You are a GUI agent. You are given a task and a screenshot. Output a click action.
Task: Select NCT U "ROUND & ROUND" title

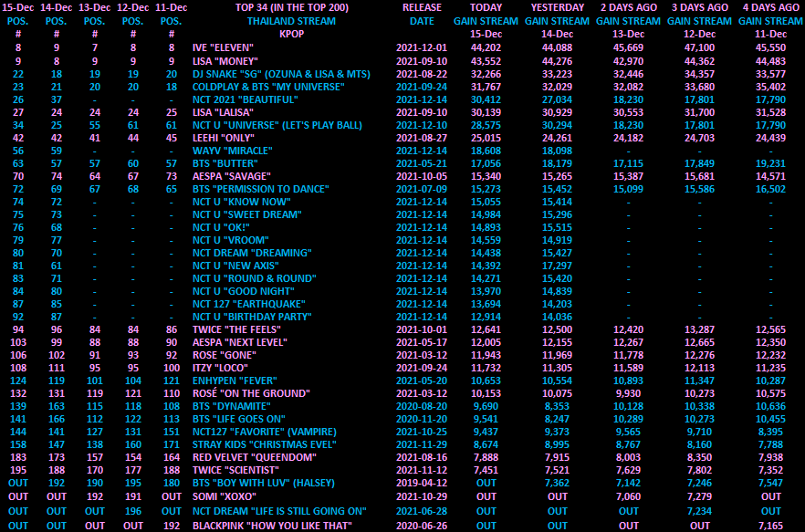coord(255,278)
